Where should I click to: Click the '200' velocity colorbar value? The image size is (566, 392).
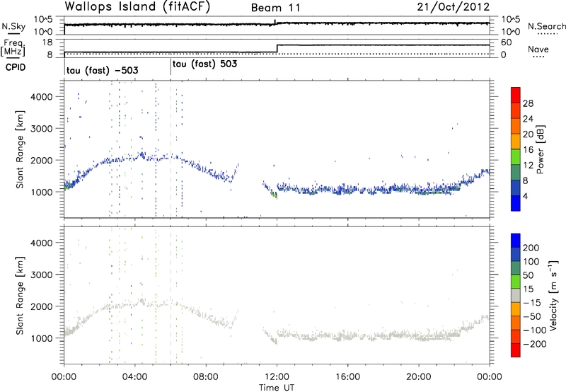point(531,248)
